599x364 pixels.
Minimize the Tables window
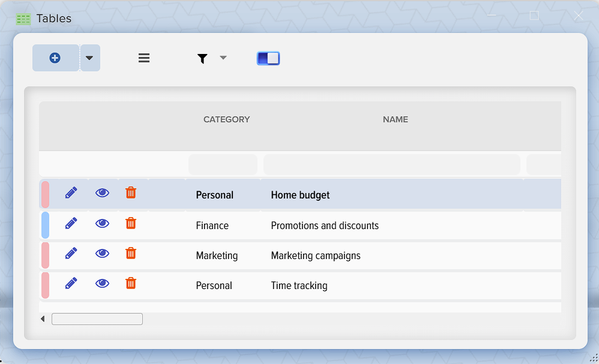[492, 15]
